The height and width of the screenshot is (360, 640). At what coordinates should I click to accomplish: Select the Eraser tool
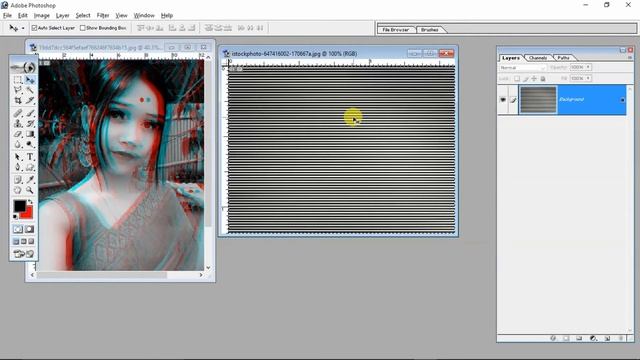[18, 134]
